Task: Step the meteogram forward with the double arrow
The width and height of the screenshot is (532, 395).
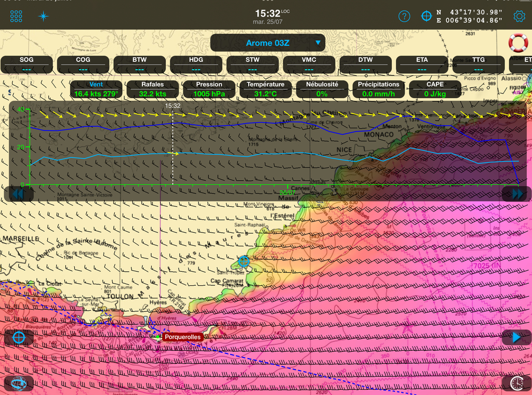Action: (x=517, y=194)
